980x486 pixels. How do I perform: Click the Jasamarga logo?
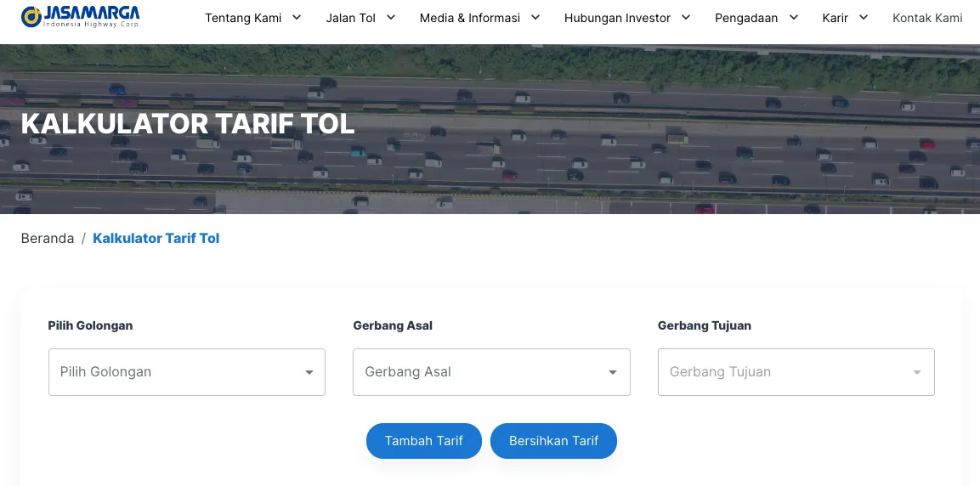coord(81,17)
